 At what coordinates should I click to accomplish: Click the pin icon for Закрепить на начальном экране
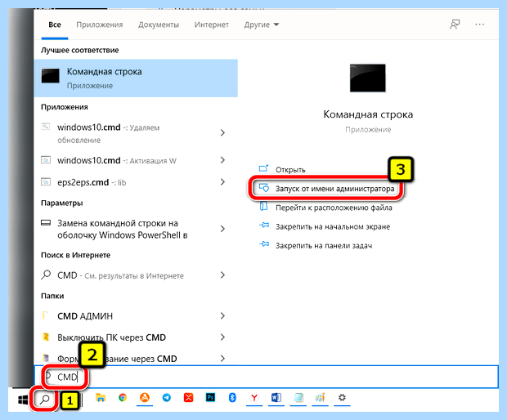(264, 226)
